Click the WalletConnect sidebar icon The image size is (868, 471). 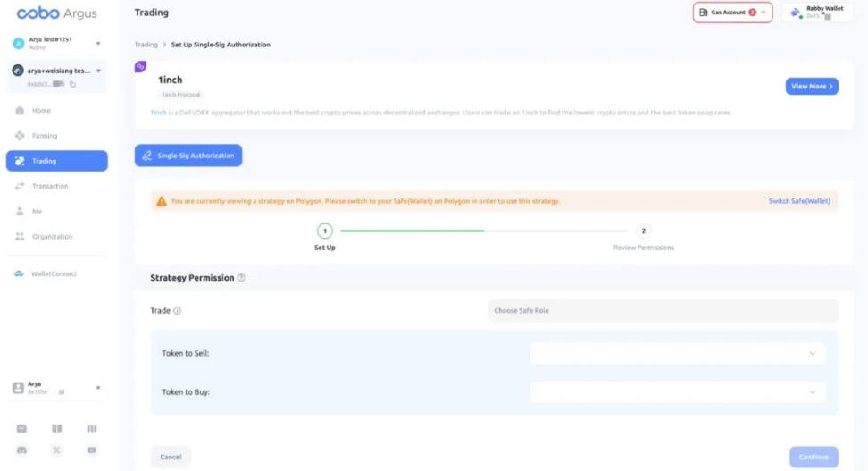(20, 273)
